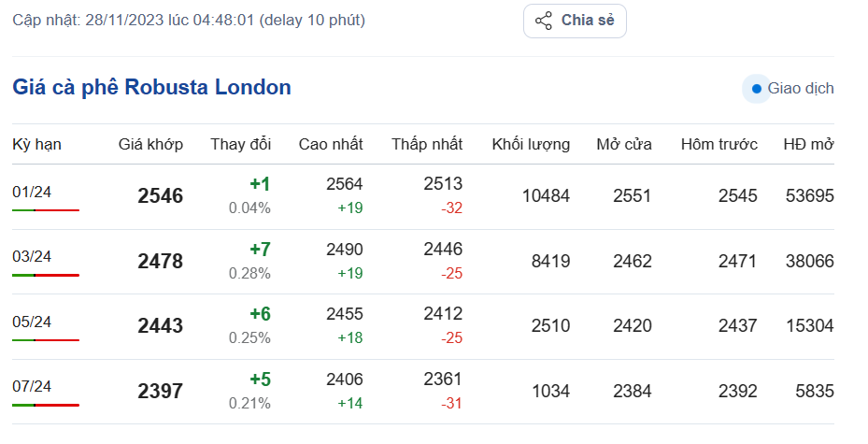Screen dimensions: 868x444
Task: Select the Giá khớp column header
Action: [150, 144]
